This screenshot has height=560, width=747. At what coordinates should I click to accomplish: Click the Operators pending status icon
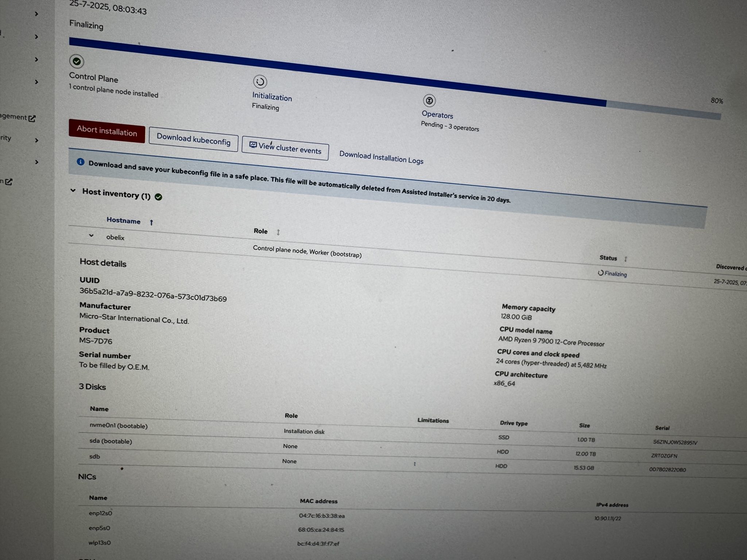pyautogui.click(x=430, y=101)
